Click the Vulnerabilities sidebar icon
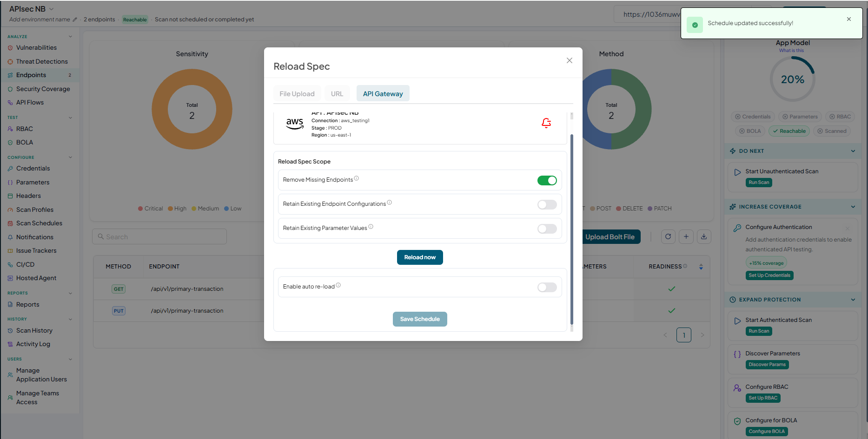The height and width of the screenshot is (439, 868). [10, 48]
